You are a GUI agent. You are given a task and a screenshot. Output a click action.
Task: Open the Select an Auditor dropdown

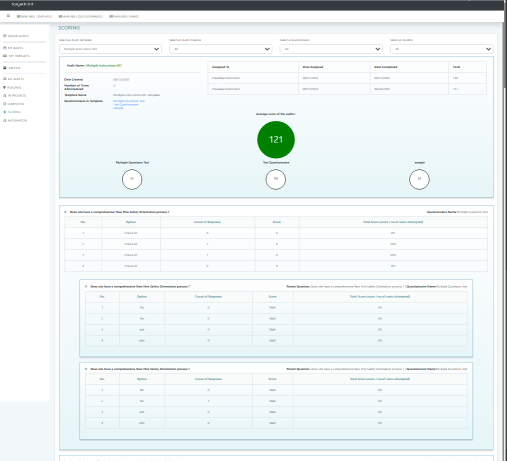442,49
